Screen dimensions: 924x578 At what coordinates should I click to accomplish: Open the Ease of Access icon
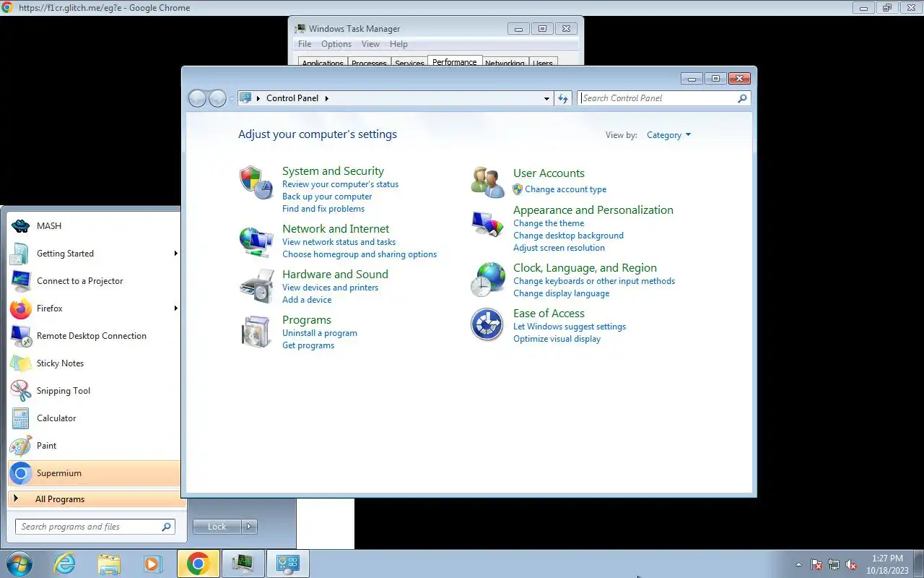pyautogui.click(x=487, y=325)
